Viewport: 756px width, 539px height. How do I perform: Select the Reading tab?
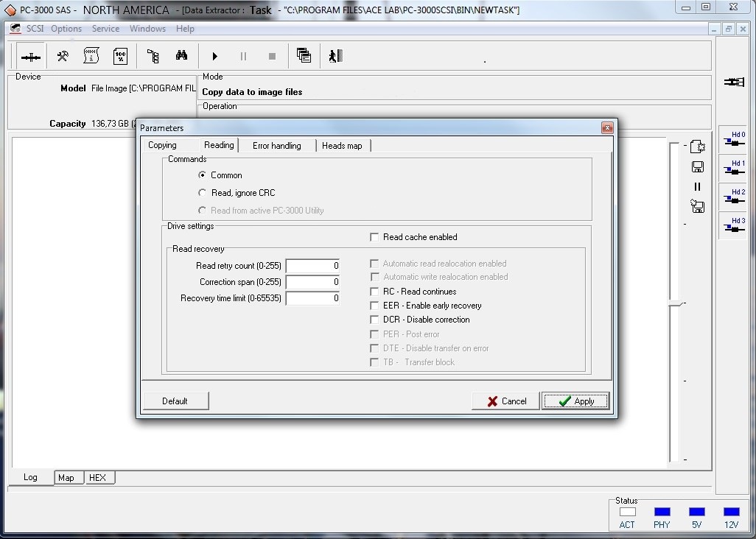coord(219,145)
